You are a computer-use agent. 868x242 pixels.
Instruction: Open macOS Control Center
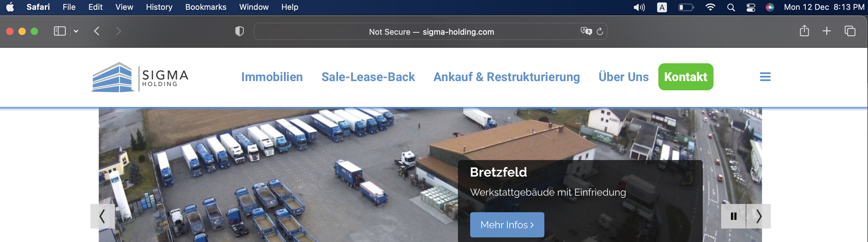point(751,7)
